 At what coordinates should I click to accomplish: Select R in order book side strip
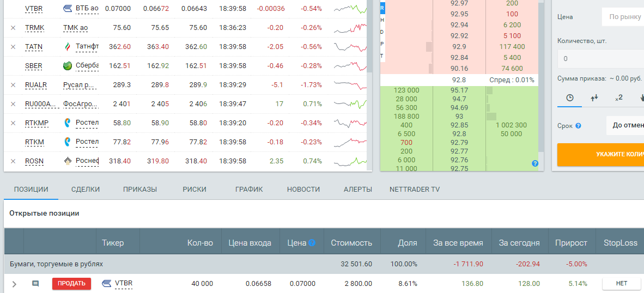pos(382,8)
